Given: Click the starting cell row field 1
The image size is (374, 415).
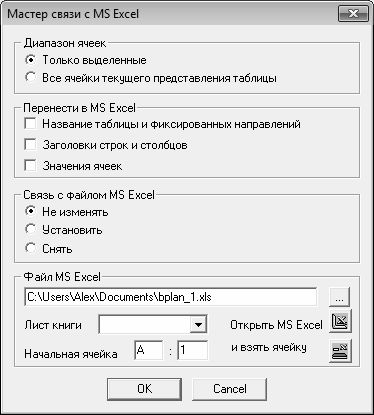Looking at the screenshot, I should tap(193, 350).
